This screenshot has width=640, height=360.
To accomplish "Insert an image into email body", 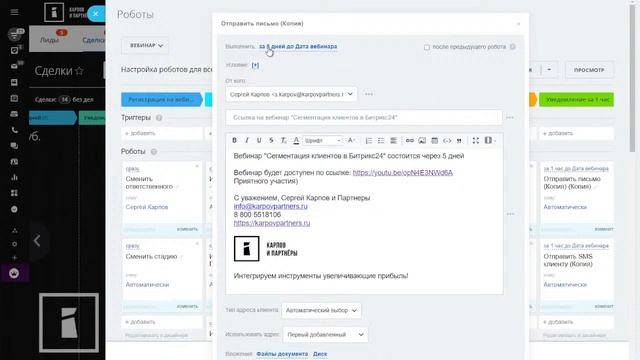I will (422, 140).
